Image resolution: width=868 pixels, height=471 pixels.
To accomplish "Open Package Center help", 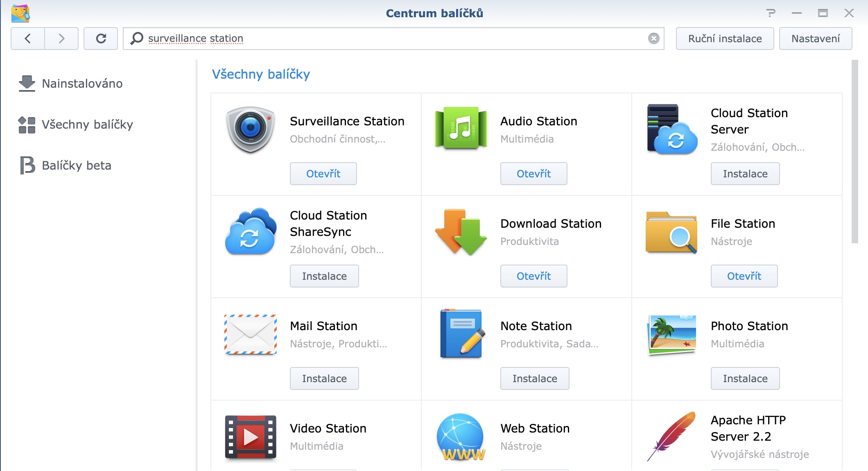I will point(771,13).
